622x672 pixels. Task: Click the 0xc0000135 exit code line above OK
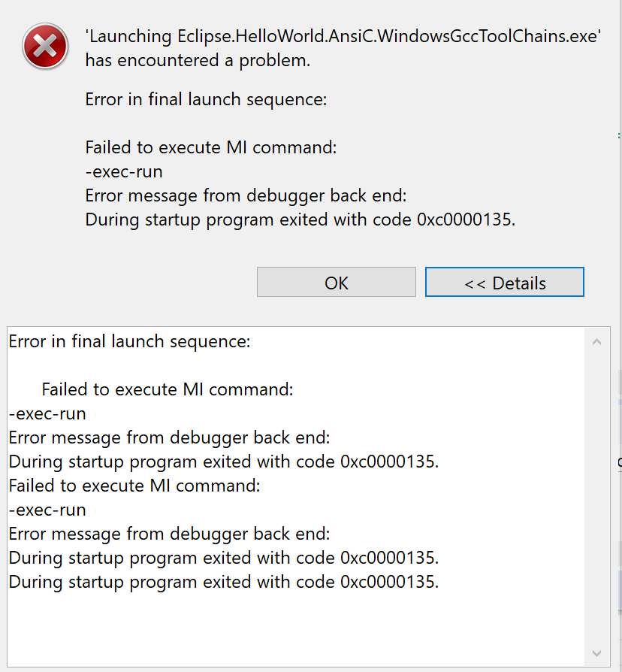click(x=300, y=220)
